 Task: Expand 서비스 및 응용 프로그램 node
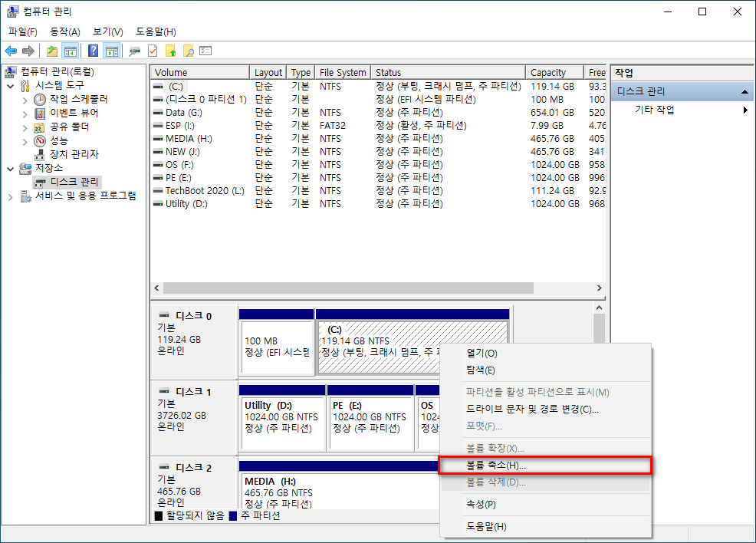point(11,197)
